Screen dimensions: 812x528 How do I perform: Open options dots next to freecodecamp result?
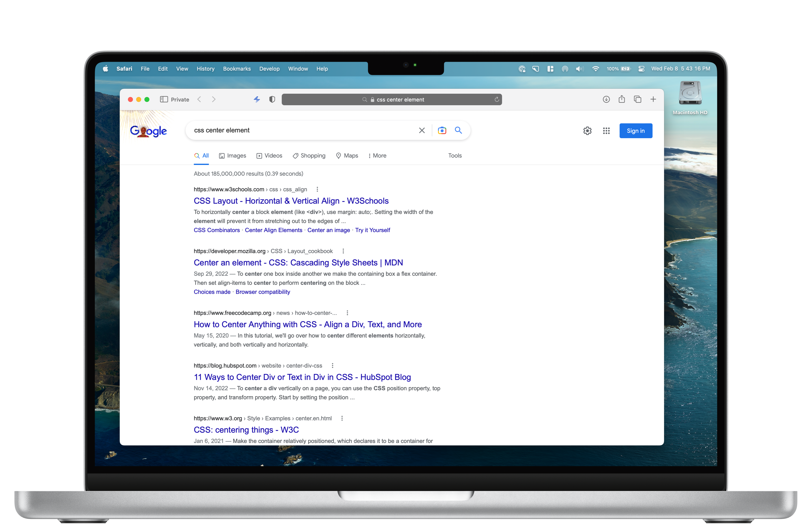tap(347, 313)
